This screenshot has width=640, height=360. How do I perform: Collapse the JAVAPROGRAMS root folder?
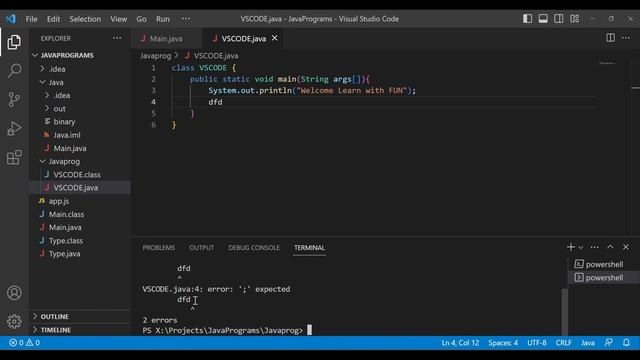coord(80,55)
